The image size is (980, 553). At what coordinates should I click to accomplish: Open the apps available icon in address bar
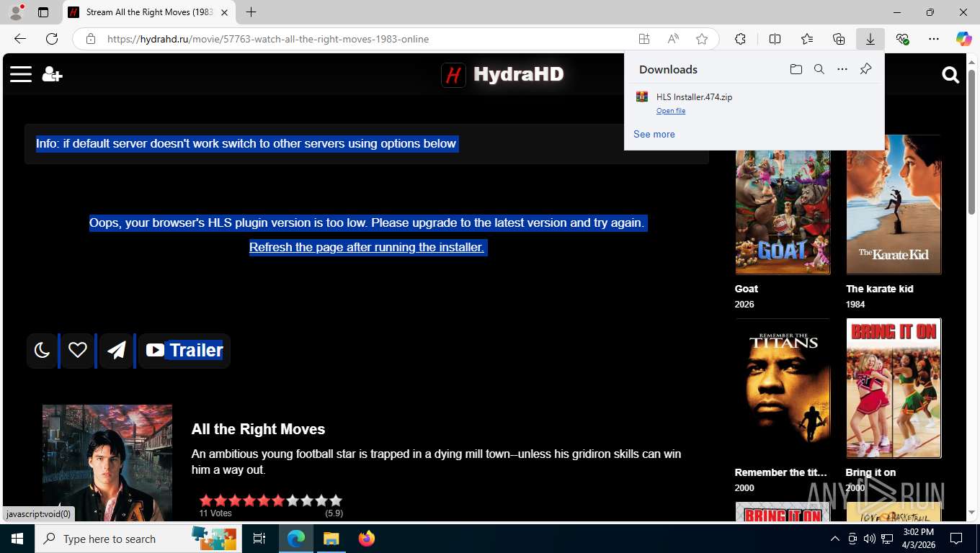pyautogui.click(x=643, y=39)
